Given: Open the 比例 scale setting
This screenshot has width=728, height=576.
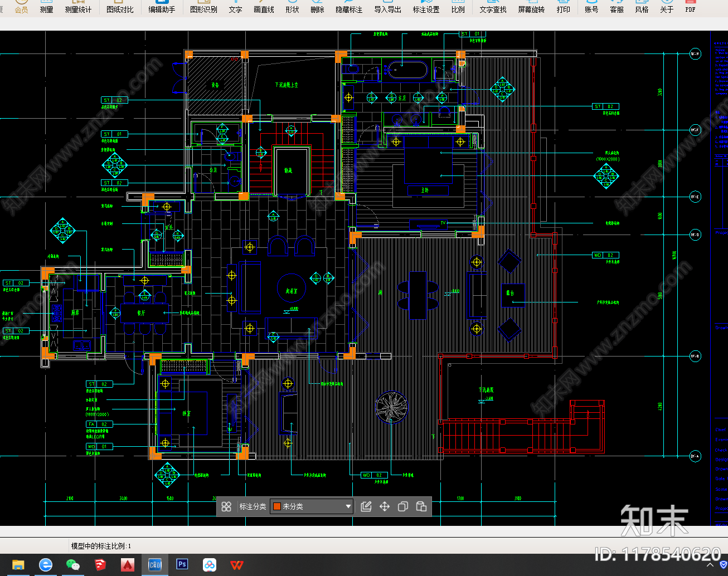Looking at the screenshot, I should (458, 7).
